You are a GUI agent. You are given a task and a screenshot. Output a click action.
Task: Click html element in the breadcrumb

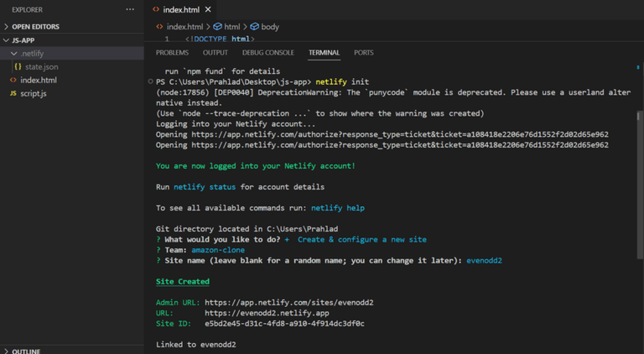click(232, 27)
